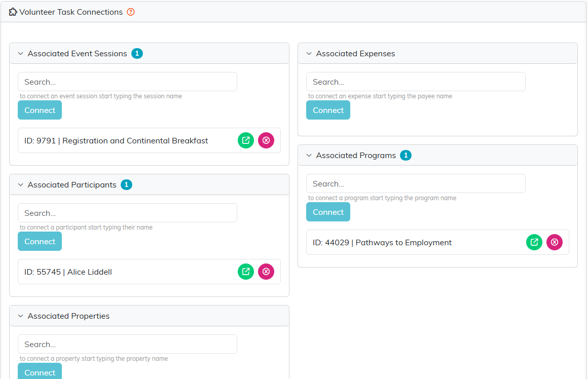Collapse the Associated Expenses section
Image resolution: width=588 pixels, height=379 pixels.
click(x=309, y=54)
